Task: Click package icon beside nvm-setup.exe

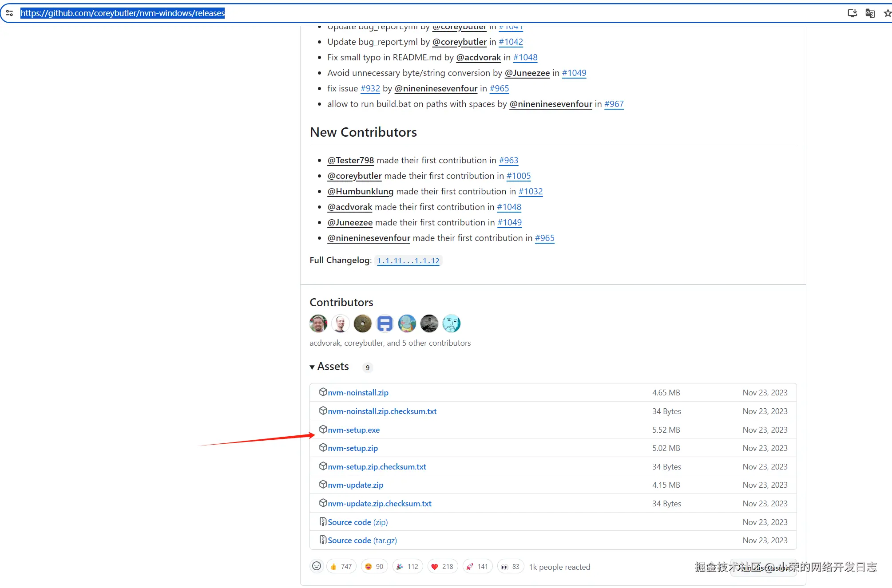Action: click(x=323, y=429)
